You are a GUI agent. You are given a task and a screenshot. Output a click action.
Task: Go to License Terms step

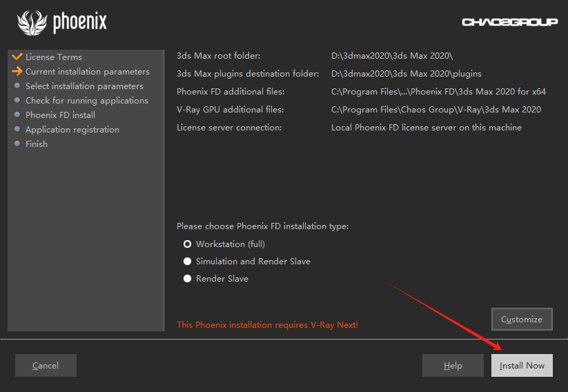54,57
